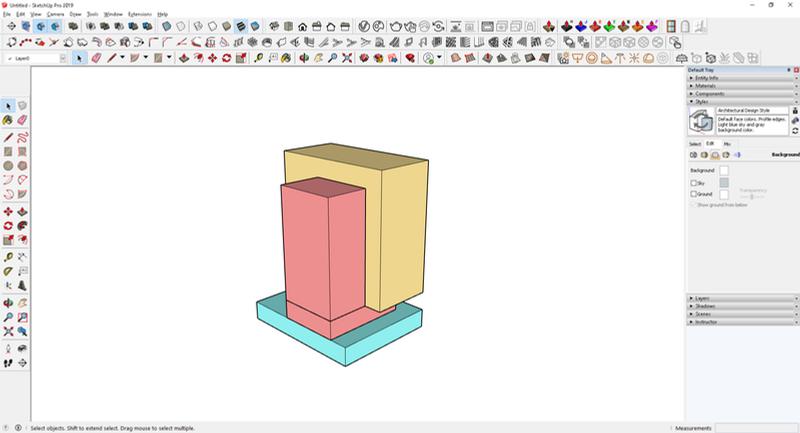The height and width of the screenshot is (433, 800).
Task: Select the Line pencil tool in left toolbar
Action: tap(8, 137)
